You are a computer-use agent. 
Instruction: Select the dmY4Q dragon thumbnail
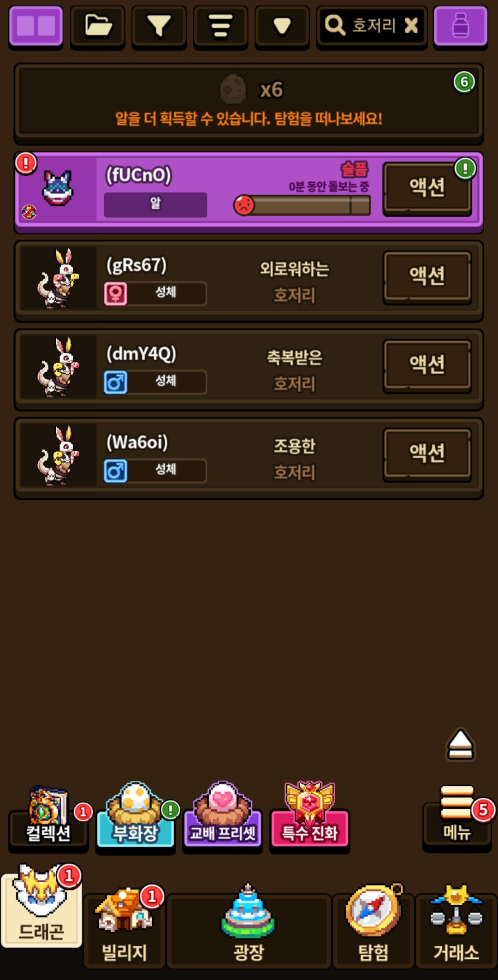[58, 367]
